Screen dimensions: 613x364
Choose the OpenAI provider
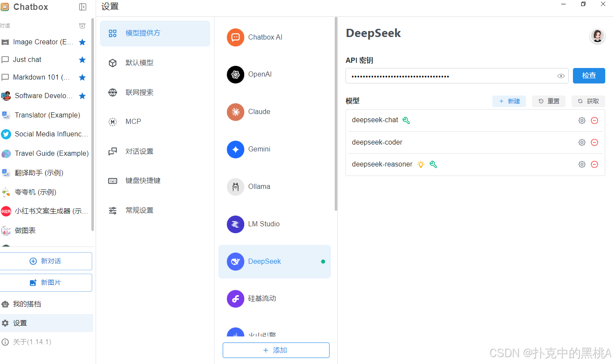pyautogui.click(x=274, y=74)
